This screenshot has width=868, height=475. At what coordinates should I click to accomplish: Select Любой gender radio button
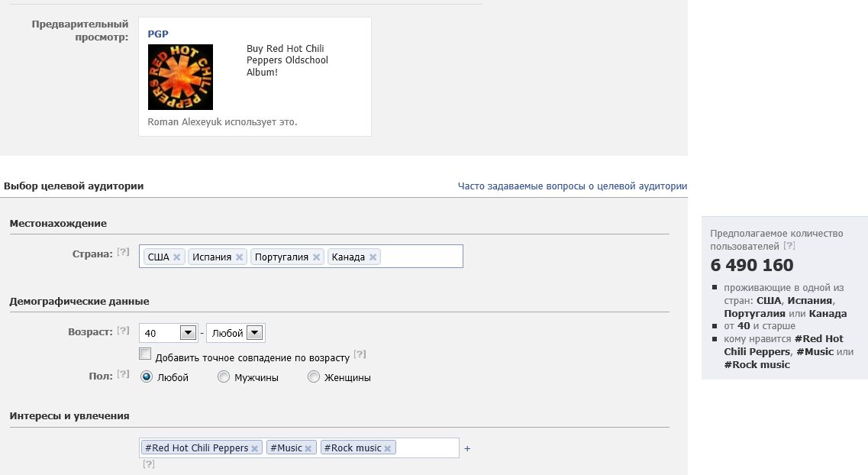coord(146,377)
